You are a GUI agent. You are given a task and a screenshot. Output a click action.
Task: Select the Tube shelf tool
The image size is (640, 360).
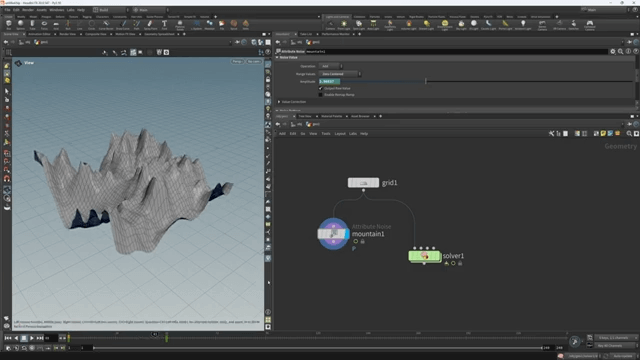coord(32,24)
